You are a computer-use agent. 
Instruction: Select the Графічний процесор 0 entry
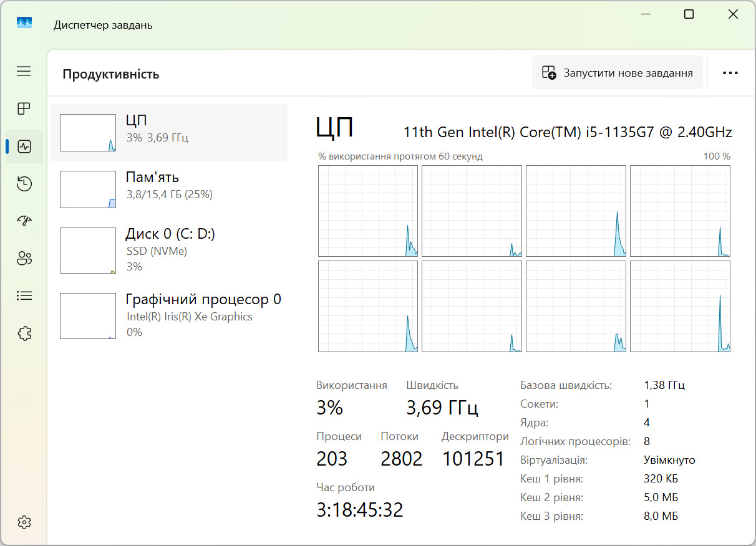(x=169, y=315)
